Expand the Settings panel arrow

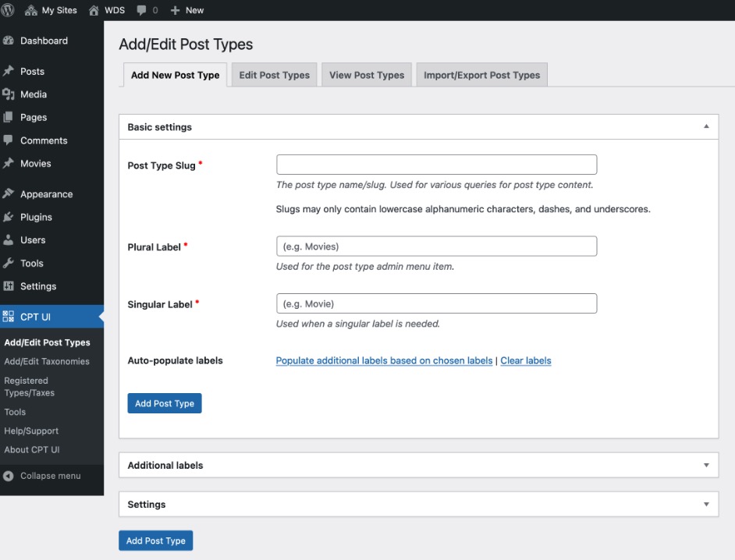706,504
